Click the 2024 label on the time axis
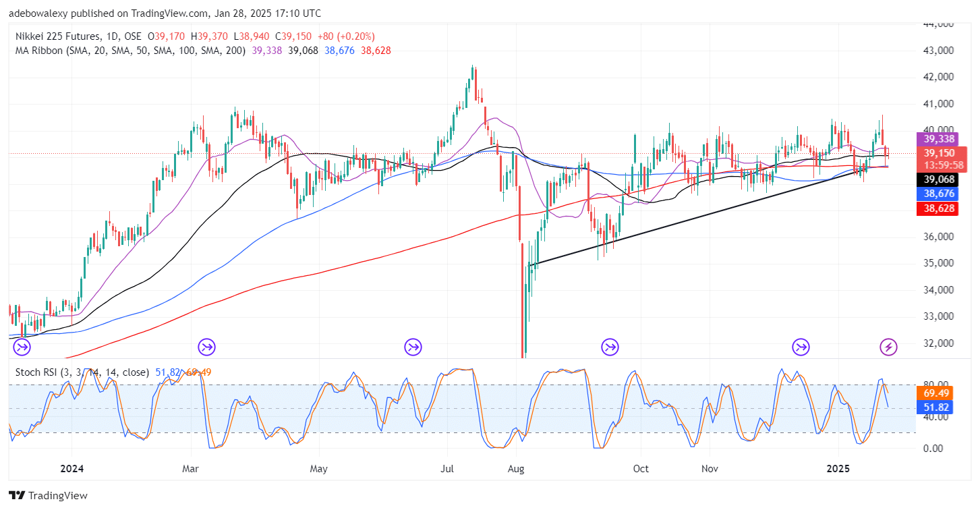This screenshot has width=980, height=510. tap(71, 468)
